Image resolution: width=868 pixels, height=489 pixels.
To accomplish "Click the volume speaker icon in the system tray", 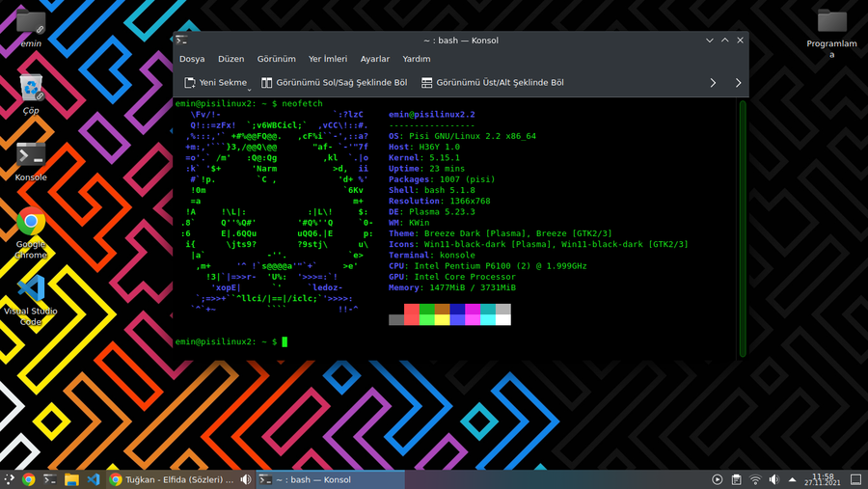I will click(x=775, y=479).
